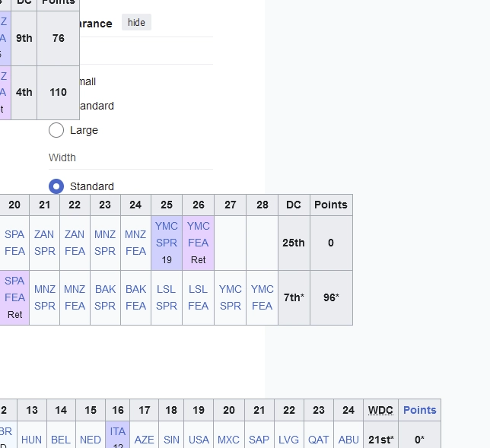Screen dimensions: 490x448
Task: Select the Standard width radio button
Action: [56, 186]
